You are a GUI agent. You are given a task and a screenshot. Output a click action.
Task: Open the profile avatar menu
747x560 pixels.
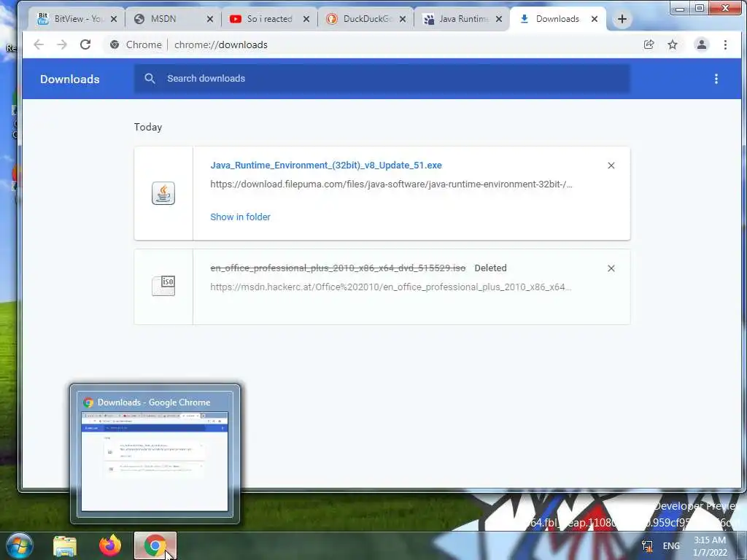pyautogui.click(x=701, y=44)
